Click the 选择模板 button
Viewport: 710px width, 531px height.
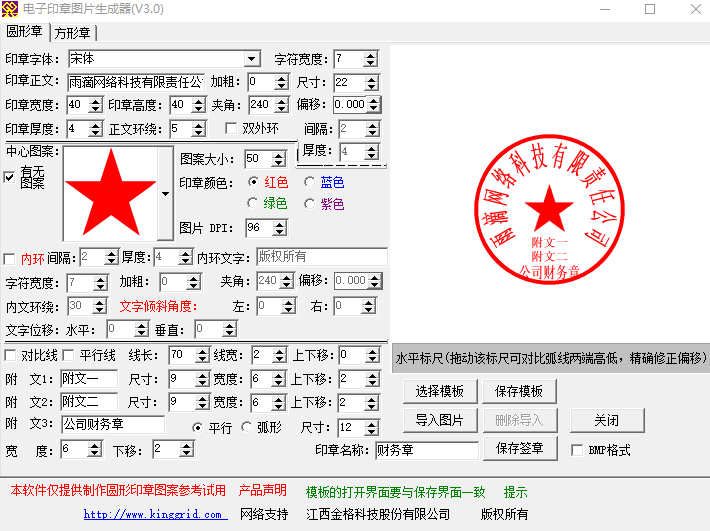[440, 391]
